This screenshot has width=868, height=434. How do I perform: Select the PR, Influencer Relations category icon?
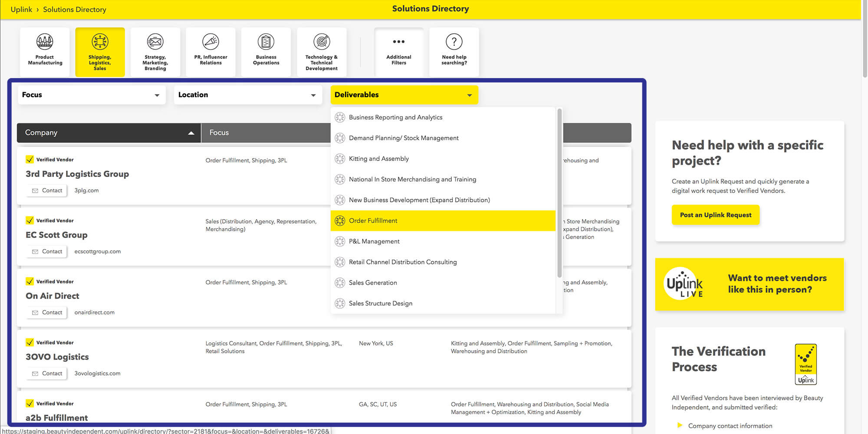coord(210,42)
